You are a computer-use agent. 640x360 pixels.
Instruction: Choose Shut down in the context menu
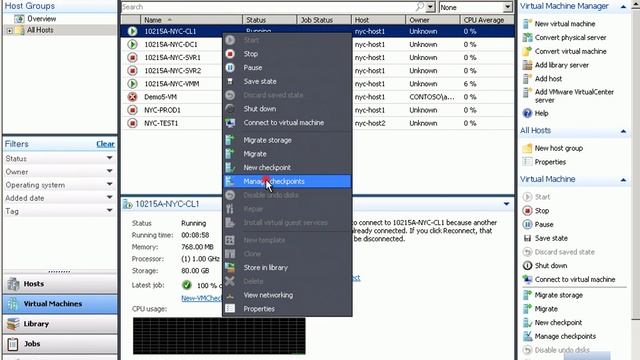pos(287,109)
